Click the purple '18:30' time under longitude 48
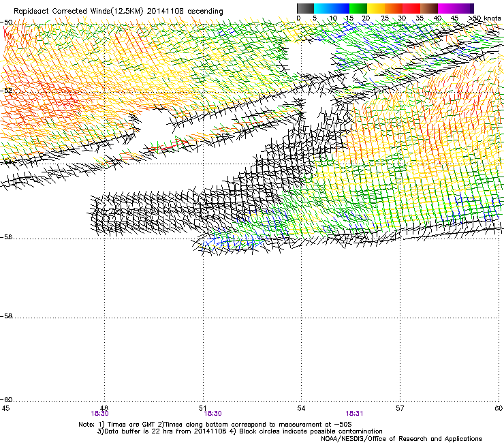 (x=99, y=414)
